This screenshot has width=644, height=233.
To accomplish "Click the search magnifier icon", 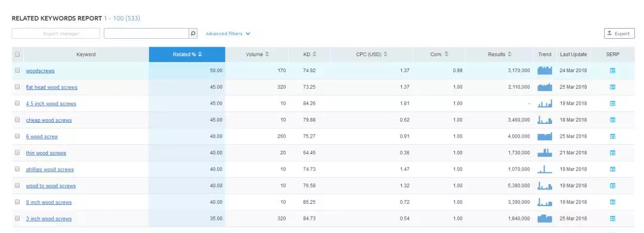I will pyautogui.click(x=193, y=33).
